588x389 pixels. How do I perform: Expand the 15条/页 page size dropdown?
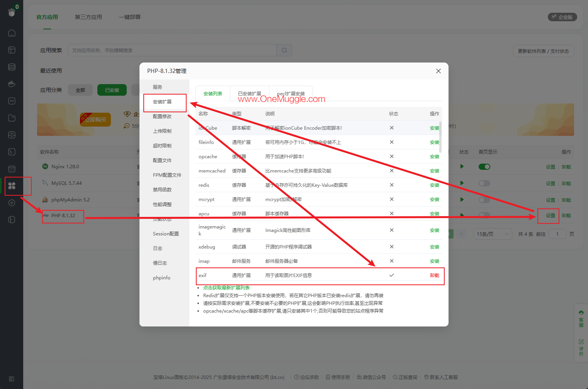click(x=493, y=234)
